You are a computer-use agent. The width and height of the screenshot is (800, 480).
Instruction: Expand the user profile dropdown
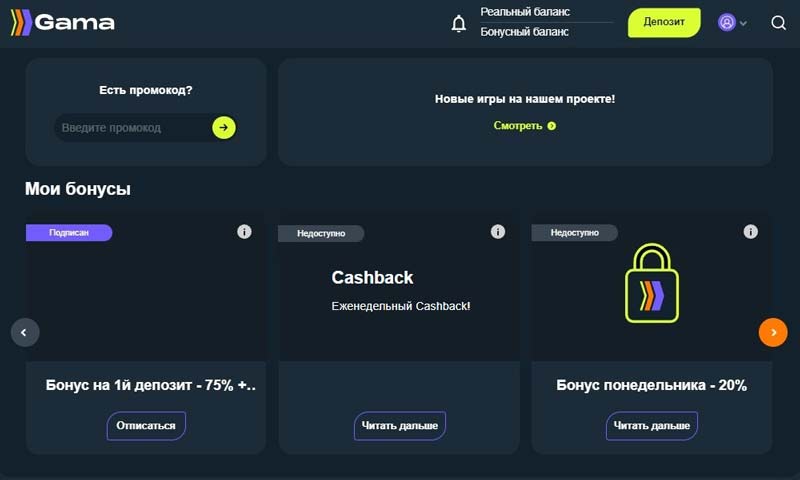tap(733, 23)
